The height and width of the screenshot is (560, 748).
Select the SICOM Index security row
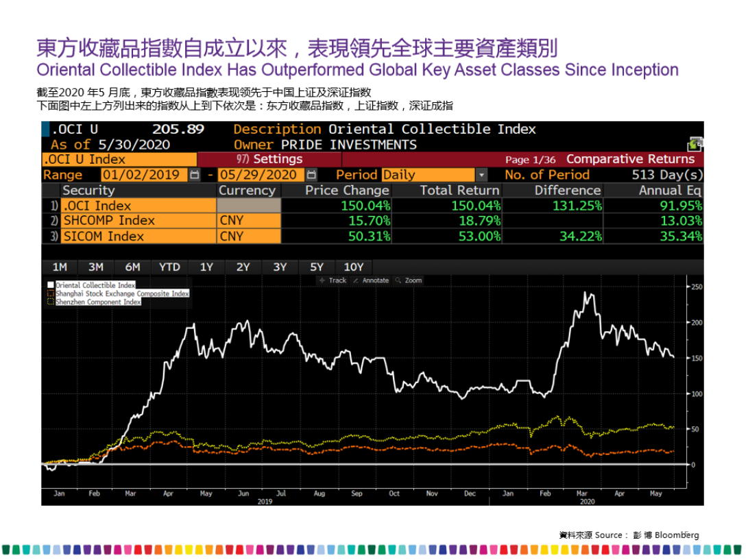[x=138, y=236]
